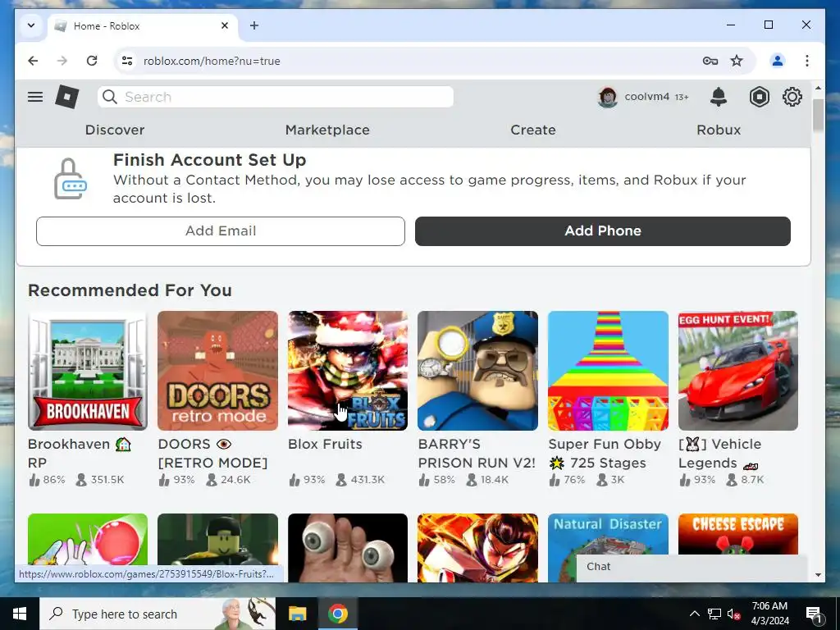
Task: Click the 7:06 AM taskbar clock
Action: [769, 614]
